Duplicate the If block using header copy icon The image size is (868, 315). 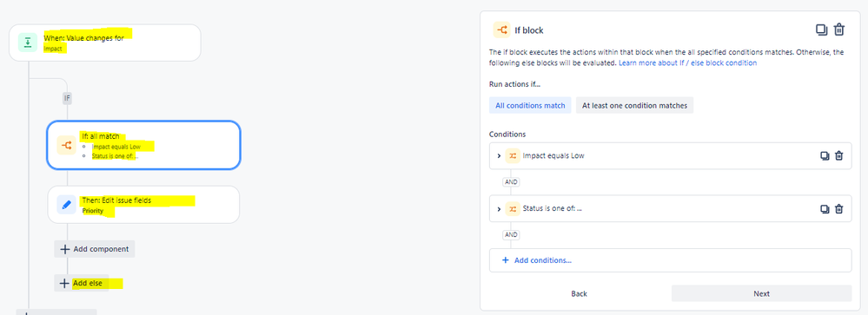(821, 30)
